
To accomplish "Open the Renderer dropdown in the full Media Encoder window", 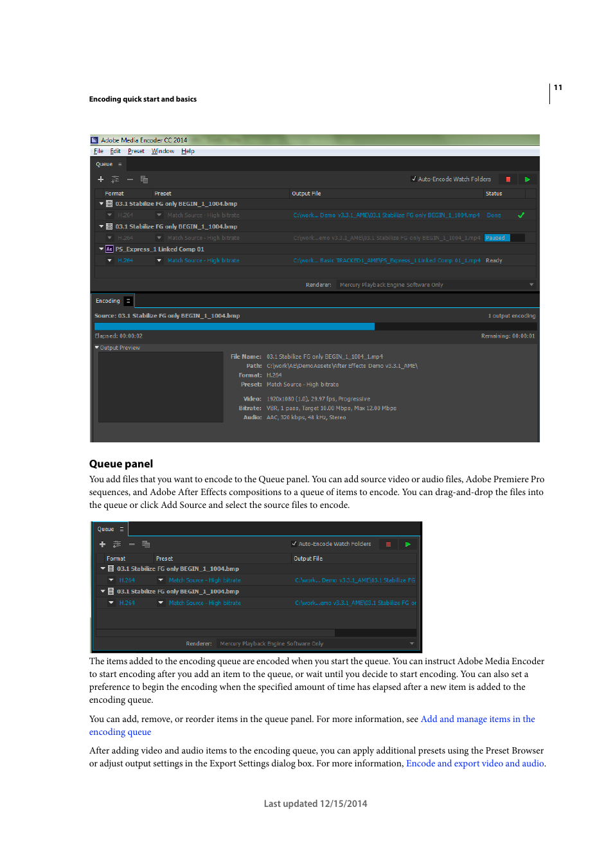I will (436, 285).
